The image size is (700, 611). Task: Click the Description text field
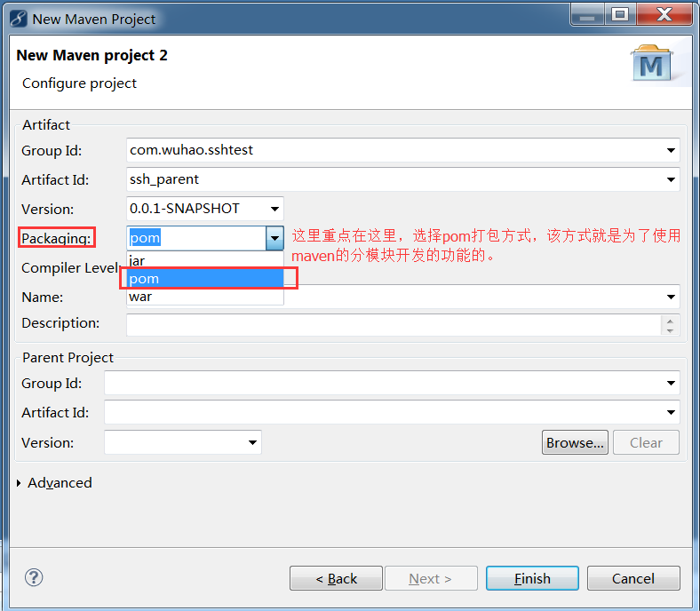(x=391, y=324)
